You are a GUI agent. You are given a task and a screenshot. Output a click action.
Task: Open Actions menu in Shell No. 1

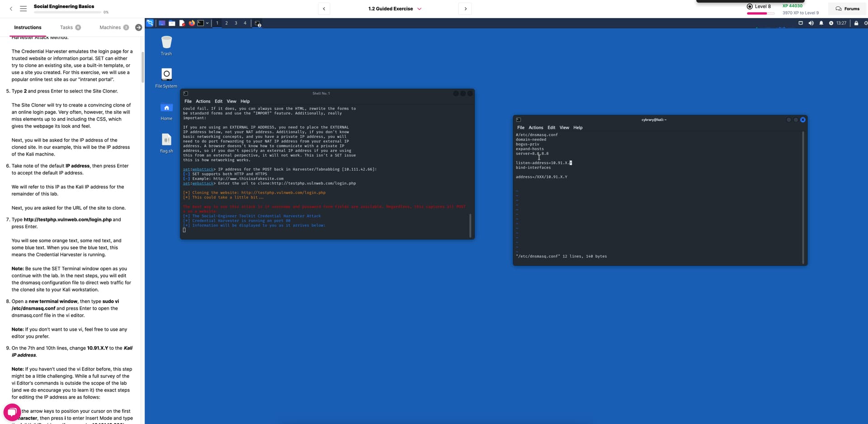[203, 101]
